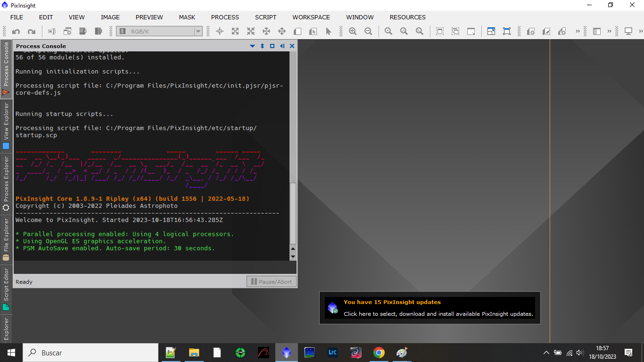Click the collapse-inward arrows icon
The height and width of the screenshot is (362, 644).
pyautogui.click(x=251, y=32)
